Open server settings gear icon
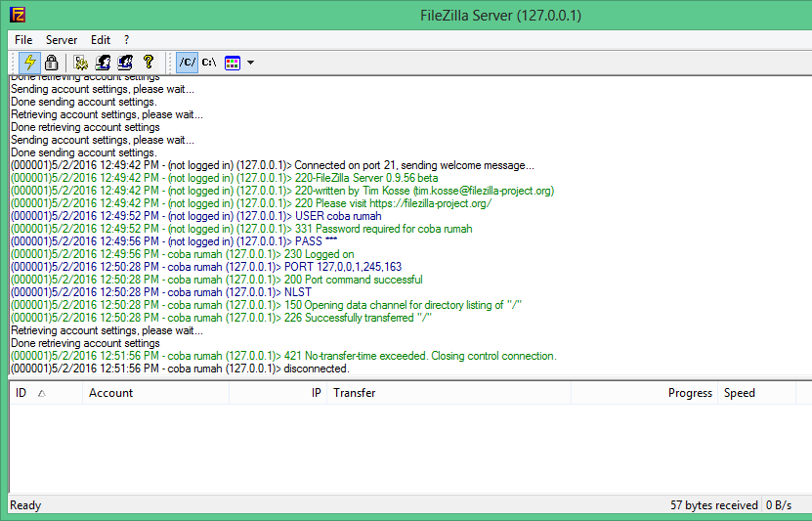This screenshot has width=812, height=521. pos(81,63)
